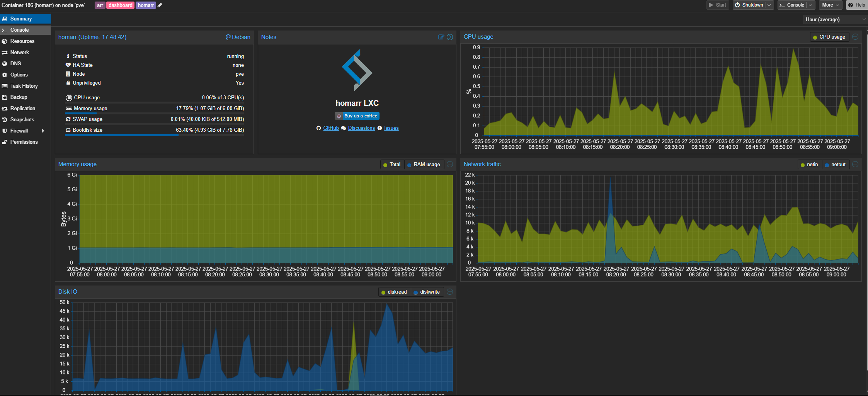This screenshot has width=868, height=396.
Task: Click the Buy us a coffee badge
Action: [x=357, y=116]
